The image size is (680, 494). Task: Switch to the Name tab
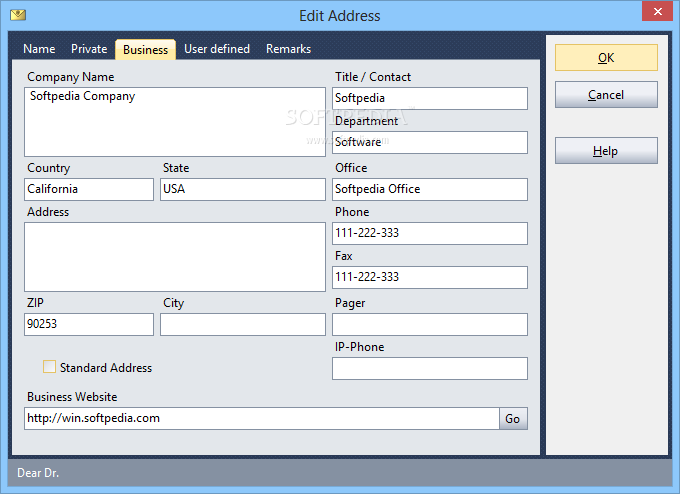39,49
